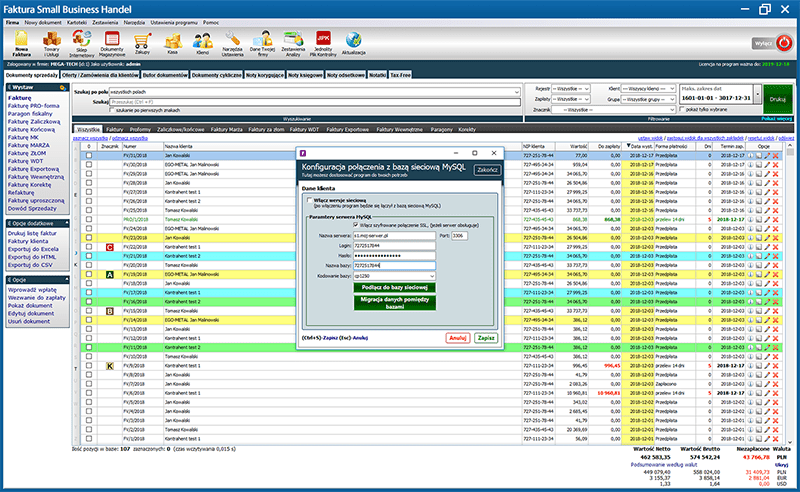
Task: Click the brown B marker on FV/15/2018
Action: 109,311
